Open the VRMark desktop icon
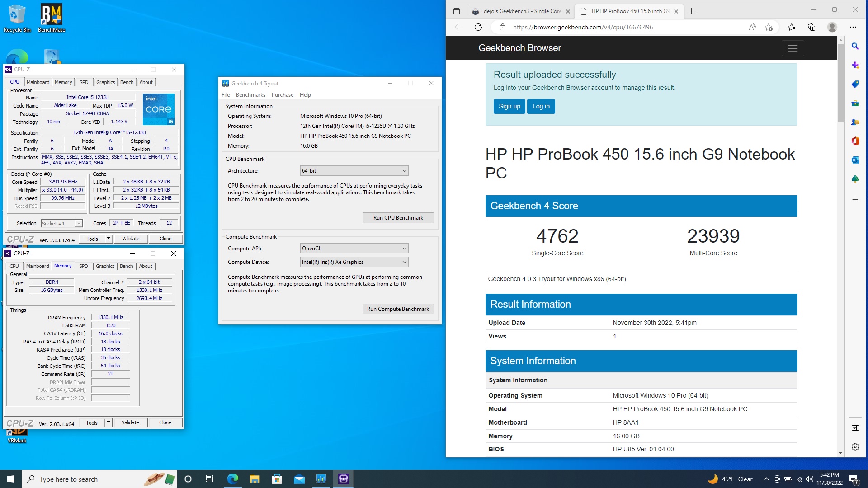Screen dimensions: 868x488 17,435
